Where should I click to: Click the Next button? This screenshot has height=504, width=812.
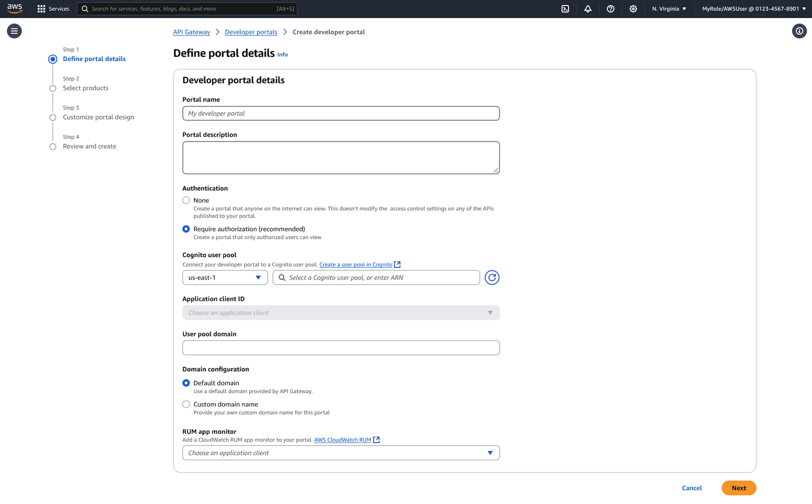pos(739,488)
